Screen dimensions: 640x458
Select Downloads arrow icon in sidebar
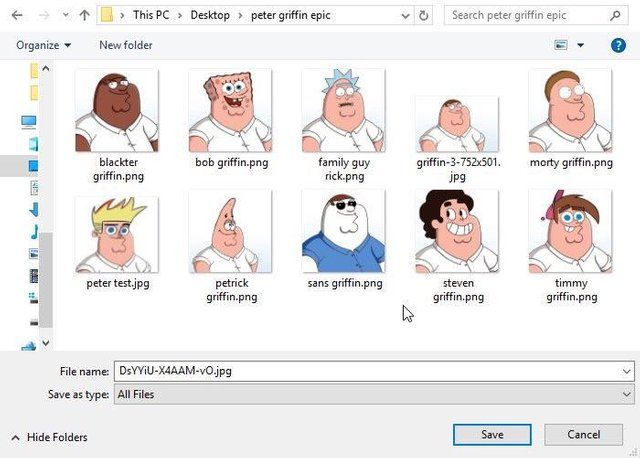[33, 209]
